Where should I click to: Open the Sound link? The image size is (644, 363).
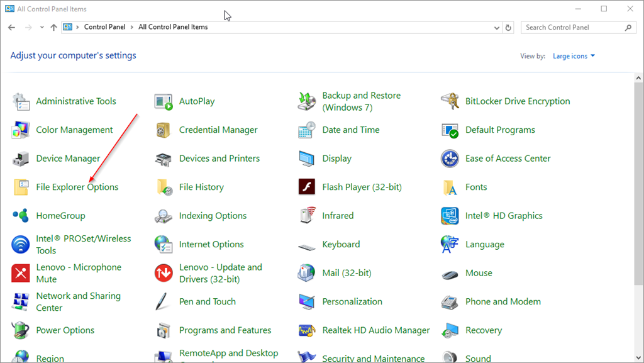(478, 359)
